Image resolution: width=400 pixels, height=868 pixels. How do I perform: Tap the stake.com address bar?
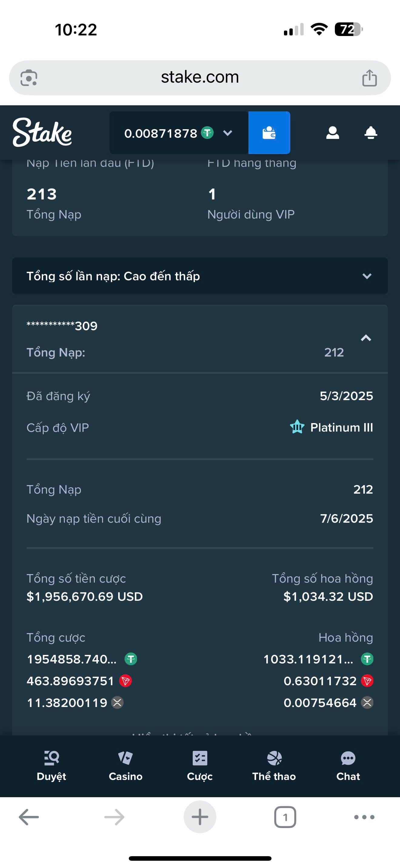point(200,77)
